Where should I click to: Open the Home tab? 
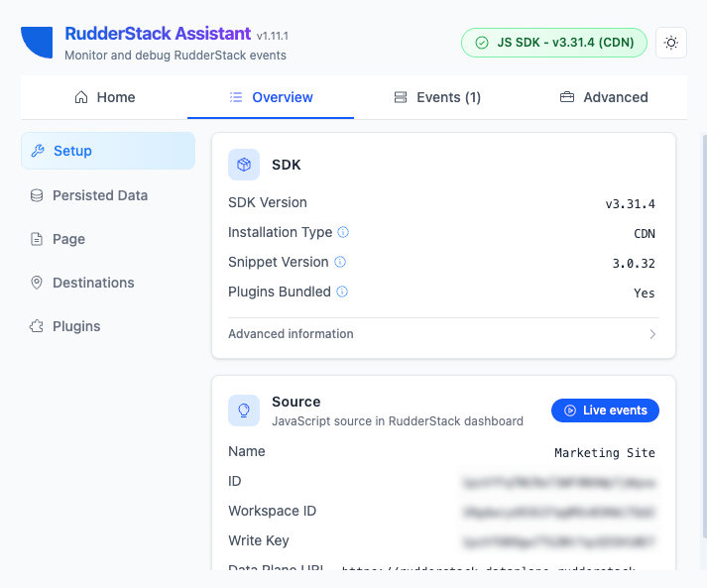click(104, 97)
